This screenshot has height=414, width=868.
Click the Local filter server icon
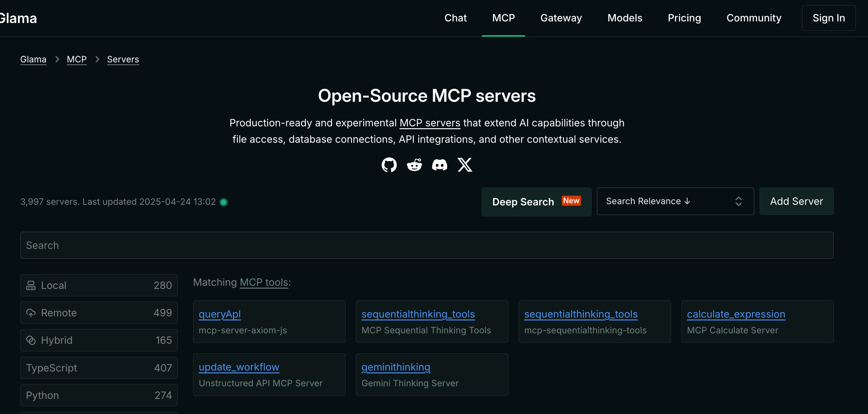click(31, 285)
